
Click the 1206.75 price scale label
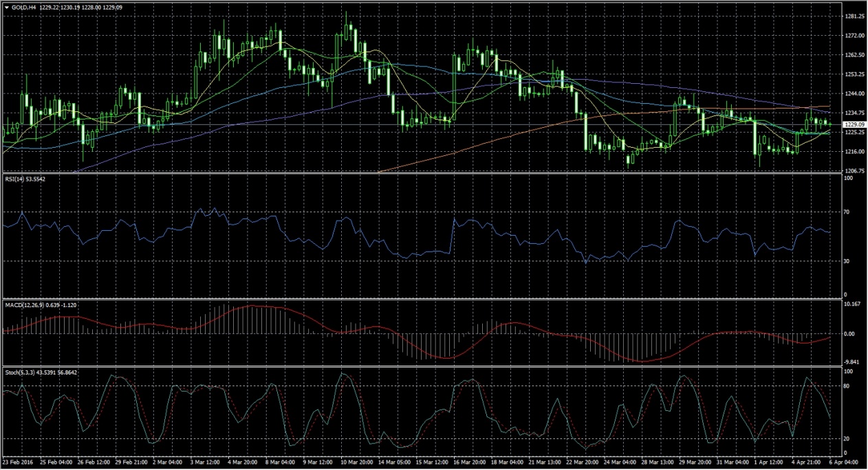coord(854,170)
